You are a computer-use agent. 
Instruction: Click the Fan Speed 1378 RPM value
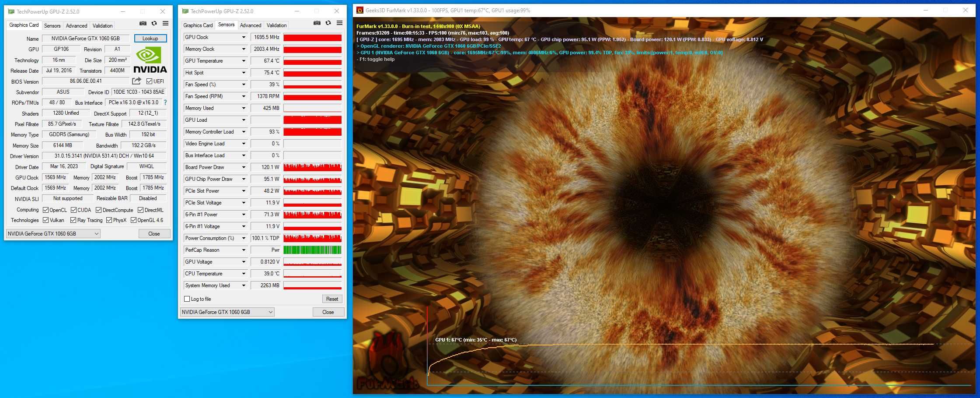pyautogui.click(x=266, y=96)
